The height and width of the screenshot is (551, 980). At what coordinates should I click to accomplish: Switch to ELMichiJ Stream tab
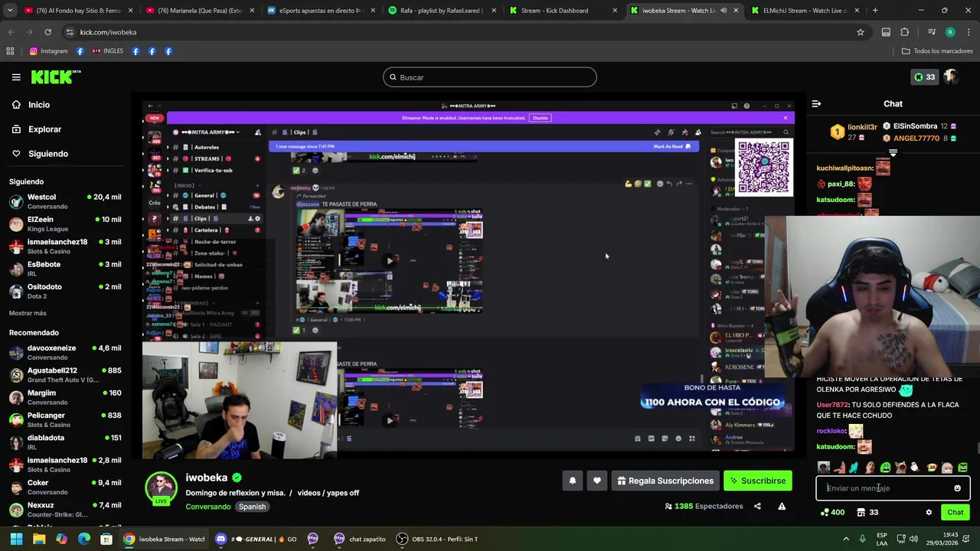805,11
